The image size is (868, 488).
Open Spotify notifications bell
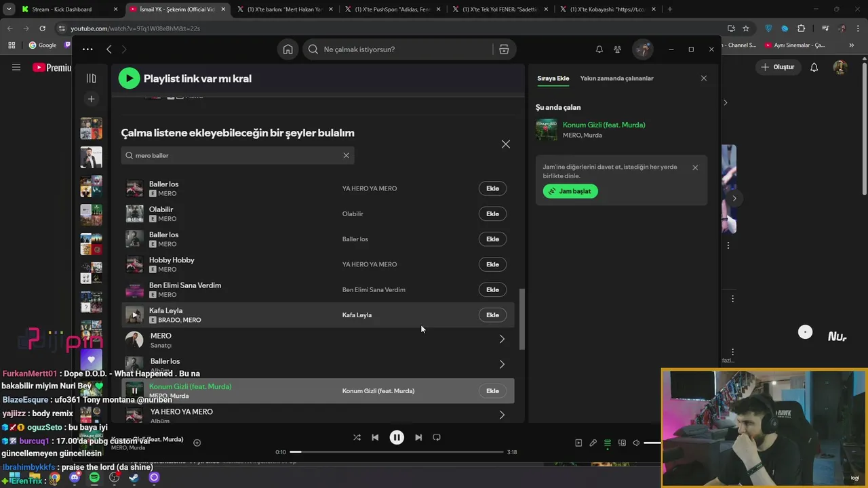599,49
